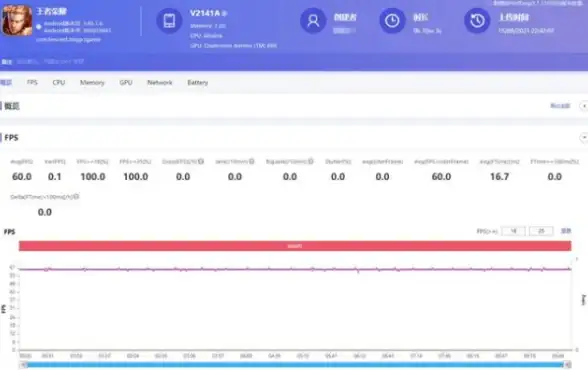588x370 pixels.
Task: Click the blue link in the overview header
Action: tap(560, 106)
